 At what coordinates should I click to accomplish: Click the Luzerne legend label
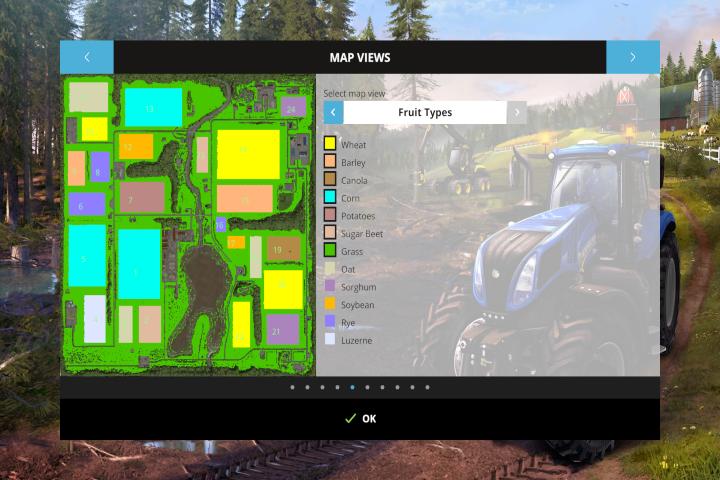(356, 340)
